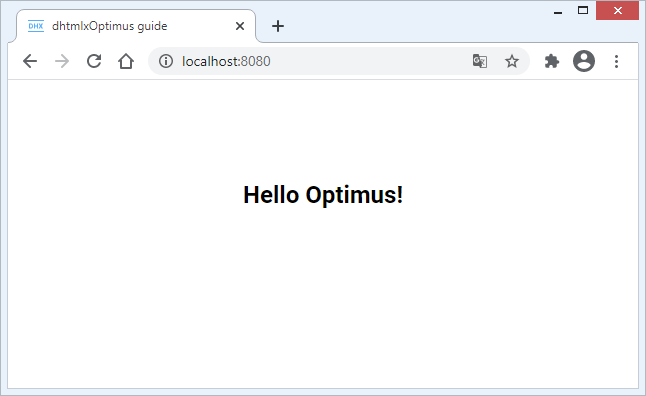Bookmark this page with the star
The width and height of the screenshot is (646, 396).
click(512, 61)
